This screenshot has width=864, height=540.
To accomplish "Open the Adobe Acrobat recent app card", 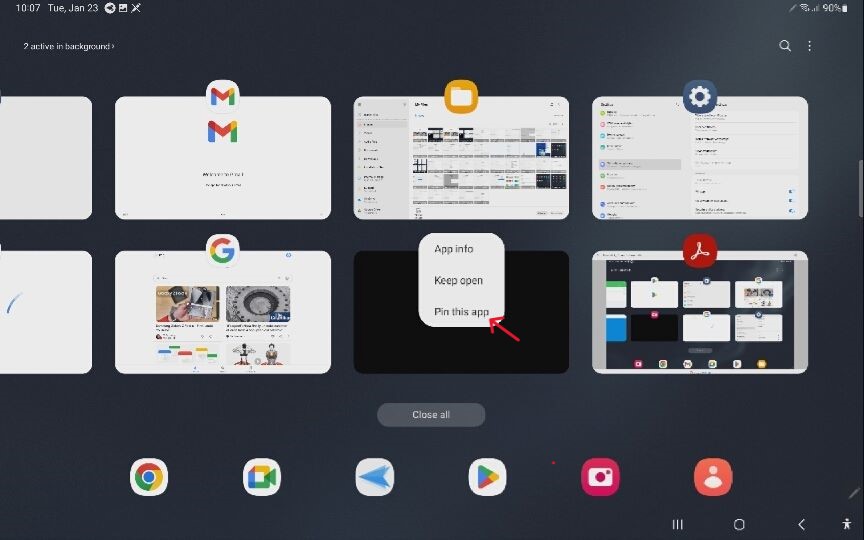I will point(700,312).
